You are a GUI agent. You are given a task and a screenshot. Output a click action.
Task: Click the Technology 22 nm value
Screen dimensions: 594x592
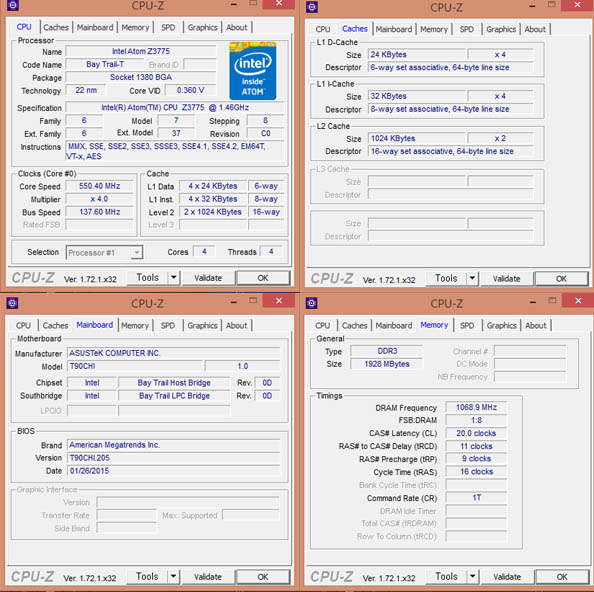[x=86, y=90]
